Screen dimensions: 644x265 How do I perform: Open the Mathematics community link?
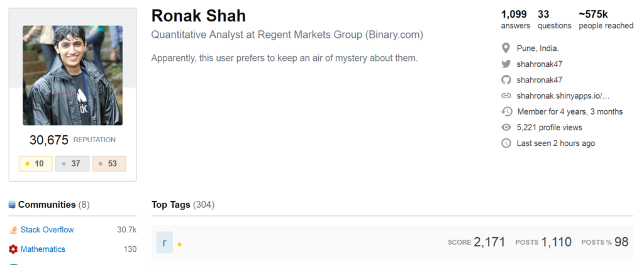click(x=43, y=249)
